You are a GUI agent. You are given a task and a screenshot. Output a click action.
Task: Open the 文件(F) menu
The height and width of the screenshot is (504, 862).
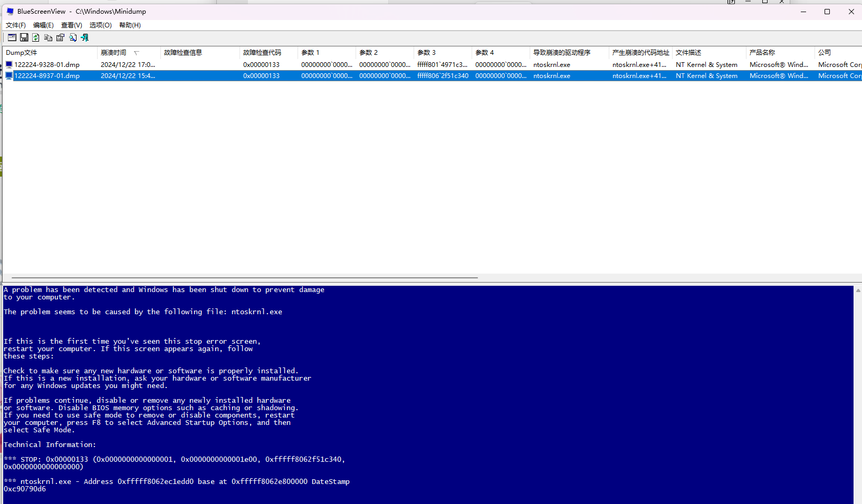(x=15, y=25)
